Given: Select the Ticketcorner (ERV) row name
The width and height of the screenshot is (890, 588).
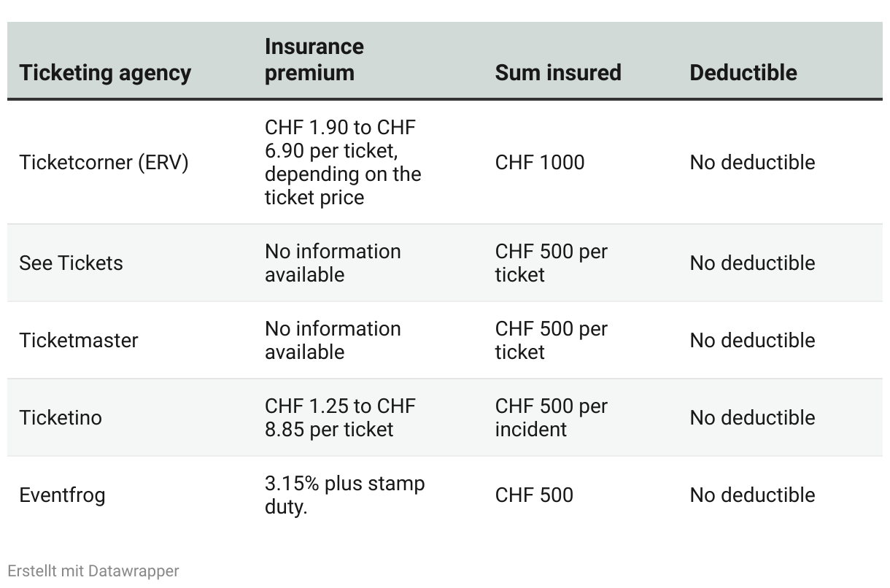Looking at the screenshot, I should coord(104,162).
